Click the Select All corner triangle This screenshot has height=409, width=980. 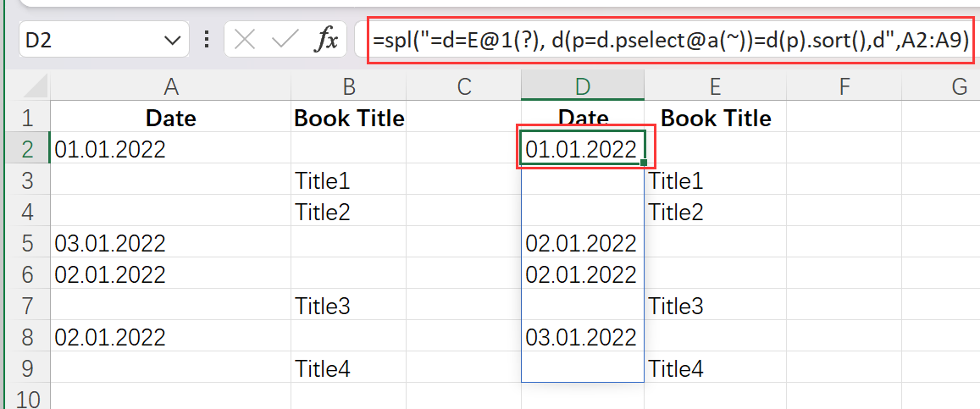point(35,86)
